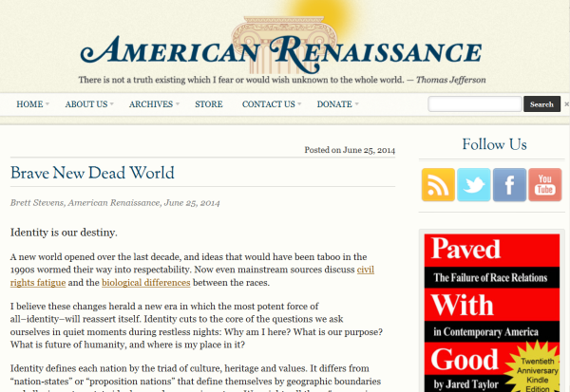The width and height of the screenshot is (570, 392).
Task: Click into the search text field
Action: click(474, 104)
